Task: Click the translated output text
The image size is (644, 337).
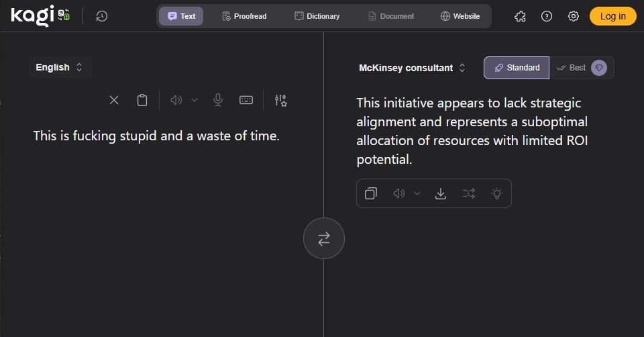Action: click(x=472, y=131)
